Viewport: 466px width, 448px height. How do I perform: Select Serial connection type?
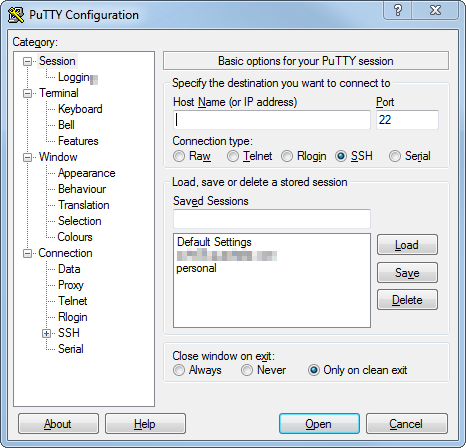(x=395, y=156)
